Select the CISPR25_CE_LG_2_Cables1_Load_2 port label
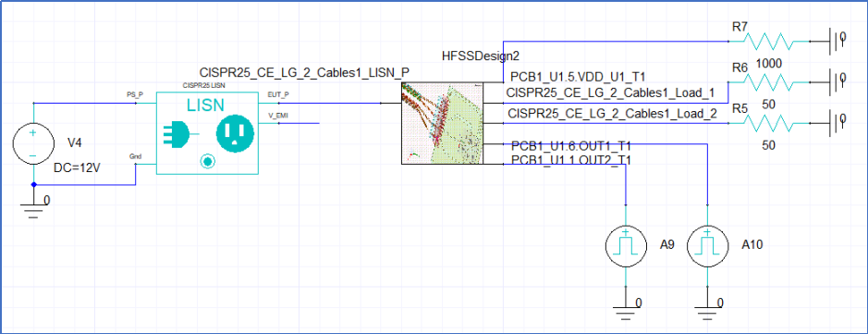868x334 pixels. pyautogui.click(x=613, y=114)
